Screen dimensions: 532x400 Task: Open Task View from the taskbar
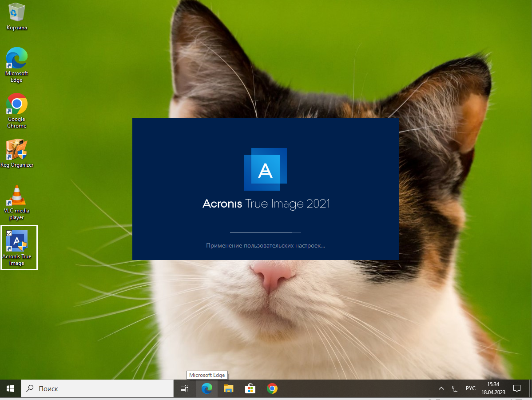[x=184, y=388]
